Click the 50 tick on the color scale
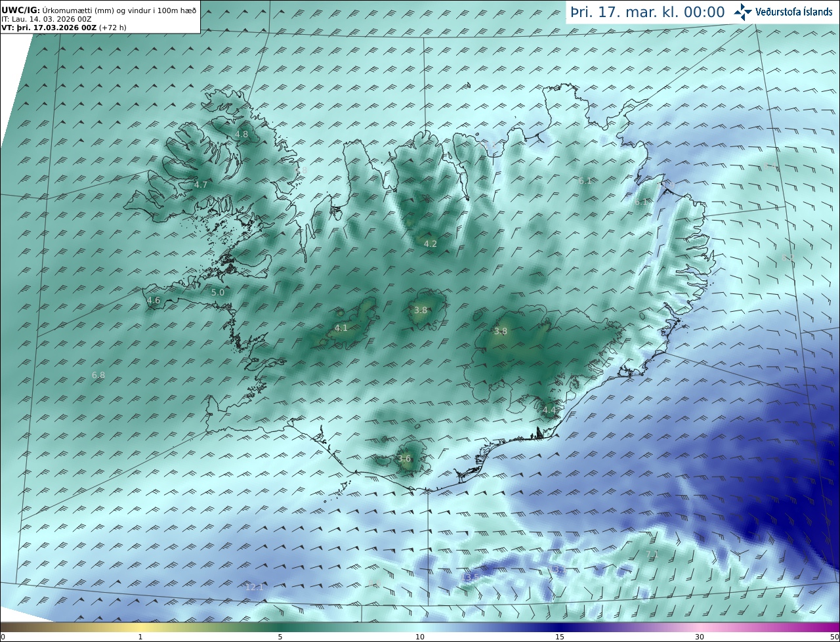Viewport: 840px width, 642px height. point(835,637)
